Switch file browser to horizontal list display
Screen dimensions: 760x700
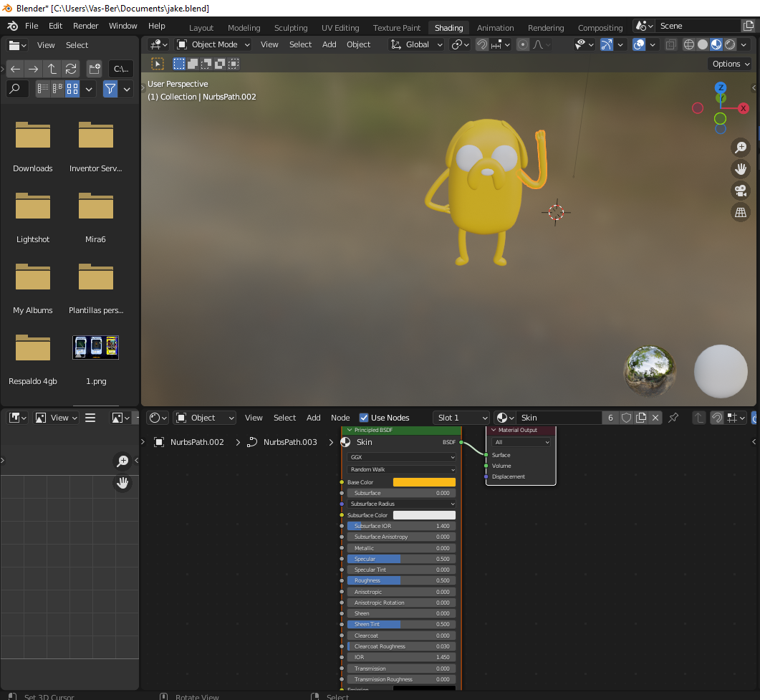click(58, 89)
